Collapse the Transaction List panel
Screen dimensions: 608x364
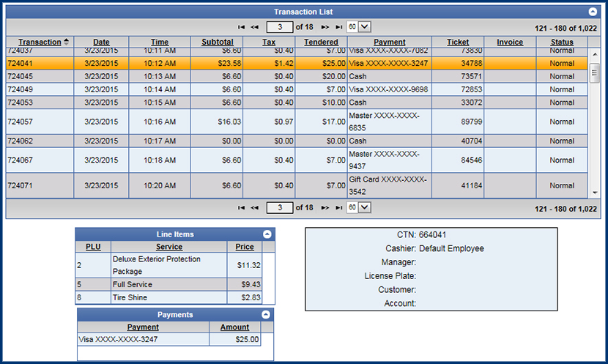(x=593, y=12)
